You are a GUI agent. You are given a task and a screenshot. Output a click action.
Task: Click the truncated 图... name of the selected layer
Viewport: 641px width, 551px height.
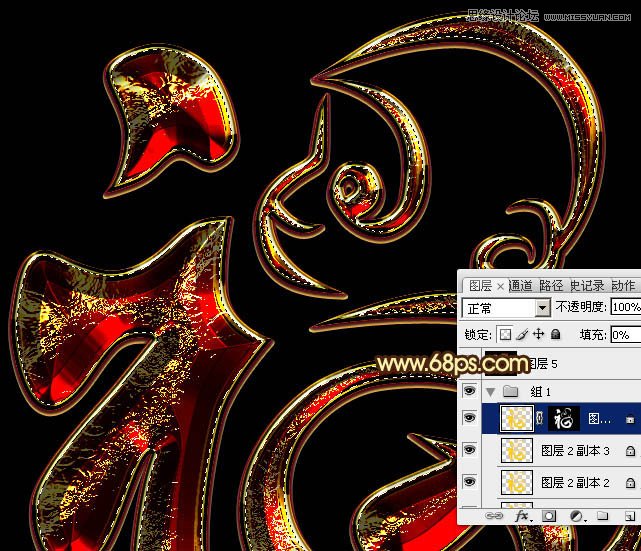coord(599,419)
